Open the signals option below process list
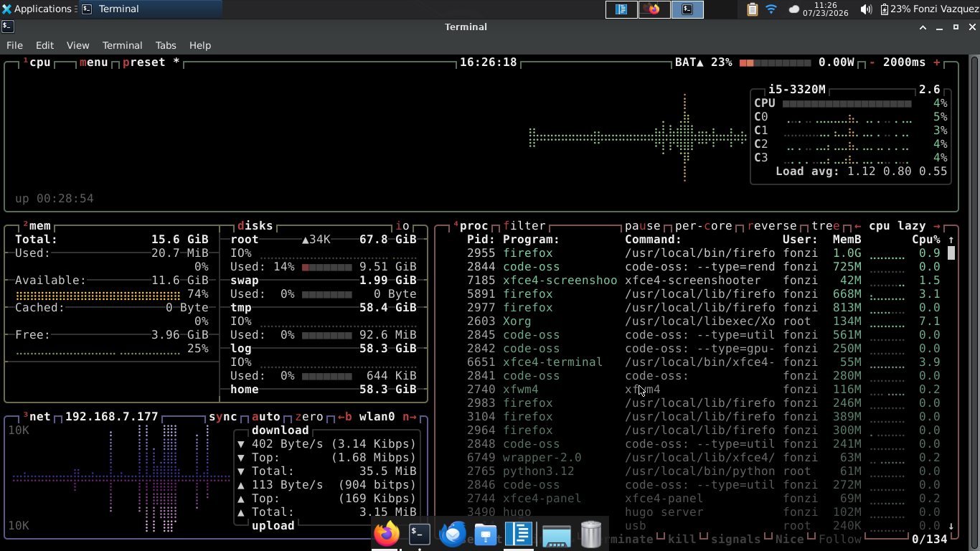980x551 pixels. point(736,540)
